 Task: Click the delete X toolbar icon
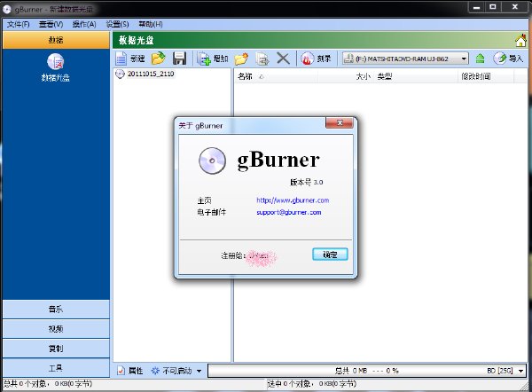[283, 59]
